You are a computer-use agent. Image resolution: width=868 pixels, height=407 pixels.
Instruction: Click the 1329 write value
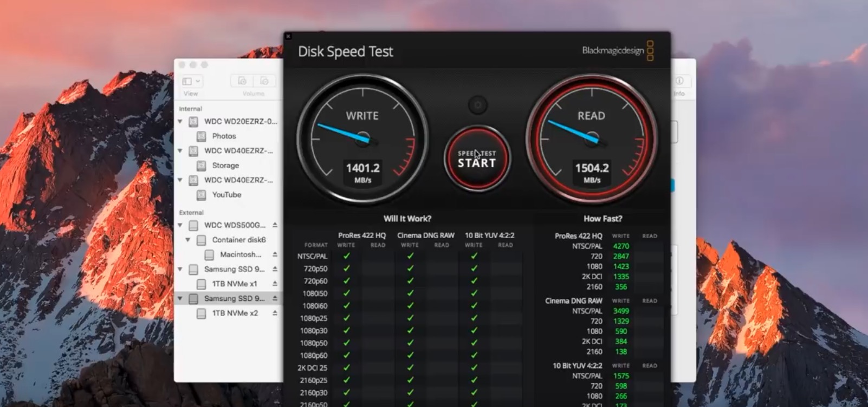(621, 321)
